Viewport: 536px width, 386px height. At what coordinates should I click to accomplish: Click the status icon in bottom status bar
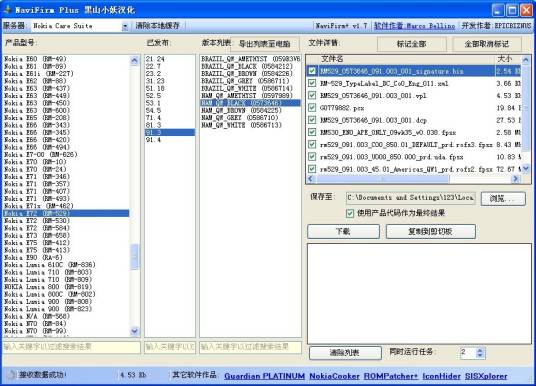tap(11, 375)
